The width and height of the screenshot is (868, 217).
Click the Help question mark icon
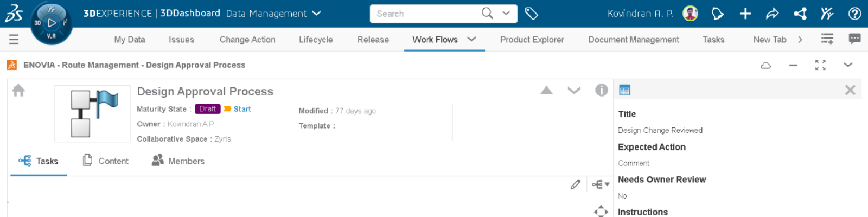(x=854, y=14)
